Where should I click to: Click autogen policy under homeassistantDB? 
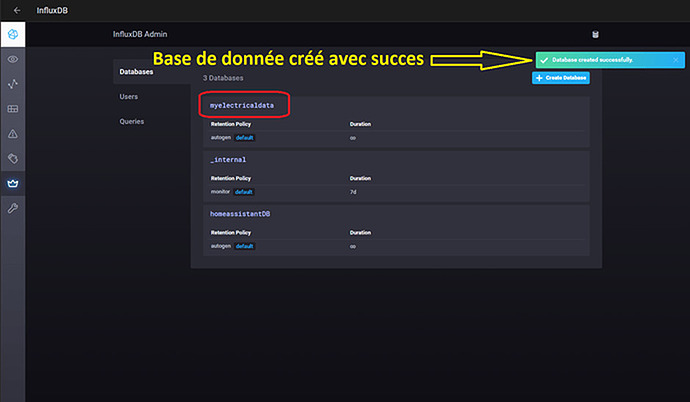click(x=220, y=246)
